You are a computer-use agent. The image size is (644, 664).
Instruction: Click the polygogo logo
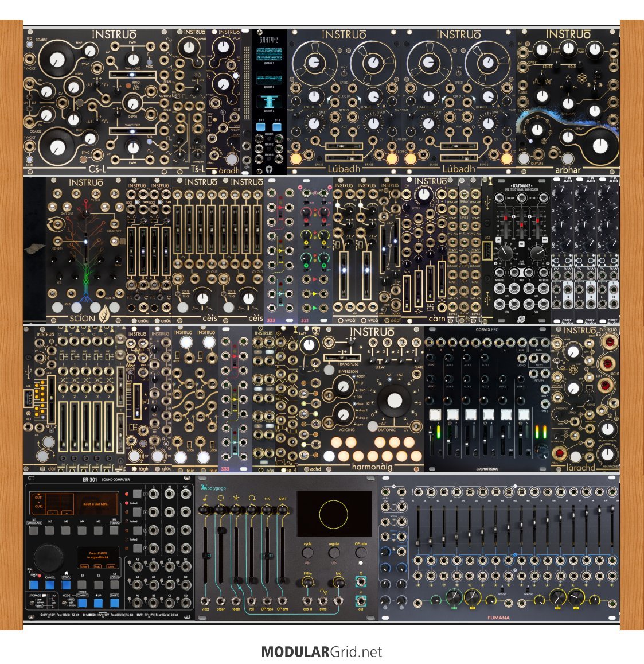pos(214,487)
